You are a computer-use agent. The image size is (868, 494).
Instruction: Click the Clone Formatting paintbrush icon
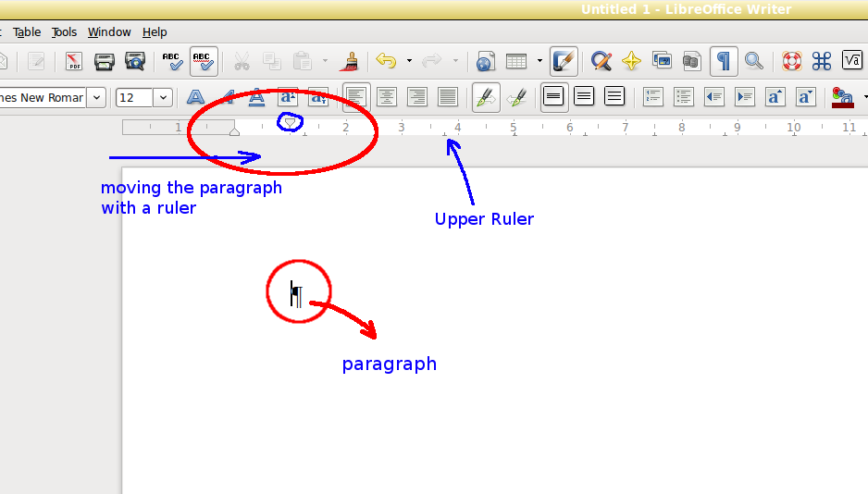tap(350, 62)
